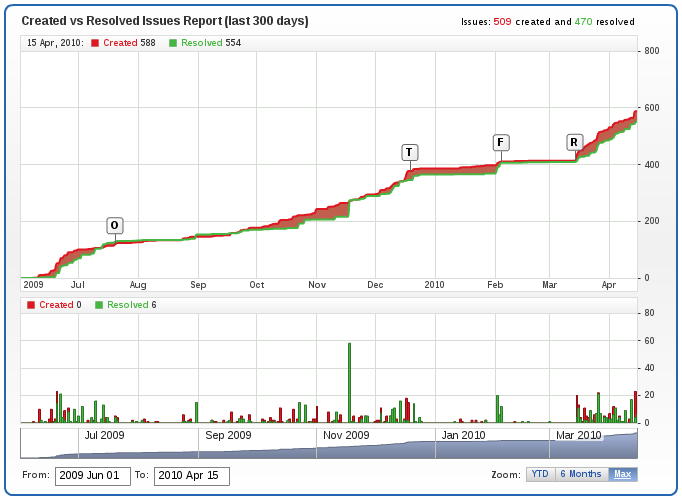This screenshot has height=500, width=682.
Task: Choose the Max zoom option
Action: (622, 475)
